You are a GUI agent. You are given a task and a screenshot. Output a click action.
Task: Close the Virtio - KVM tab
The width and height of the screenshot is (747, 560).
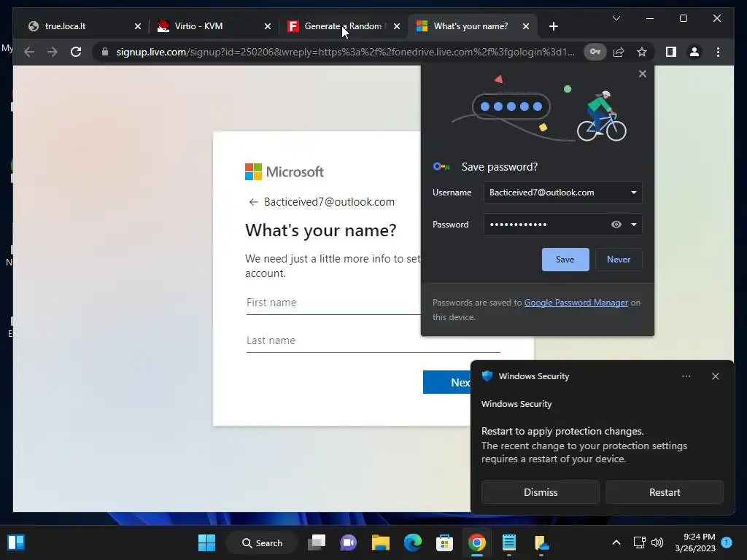click(268, 26)
